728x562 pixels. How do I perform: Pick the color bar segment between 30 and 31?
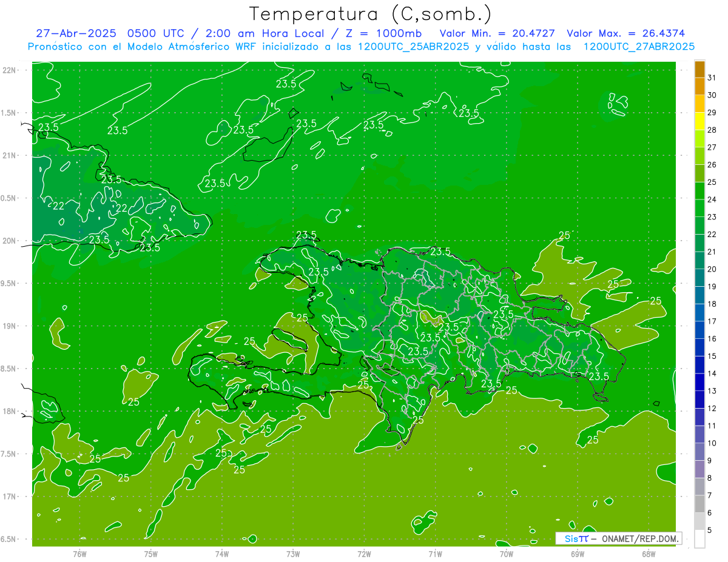(699, 86)
